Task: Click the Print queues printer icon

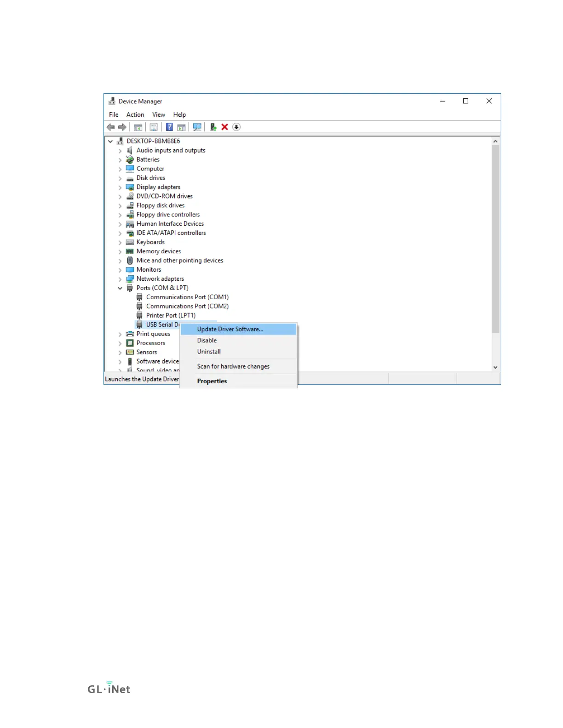Action: (x=130, y=334)
